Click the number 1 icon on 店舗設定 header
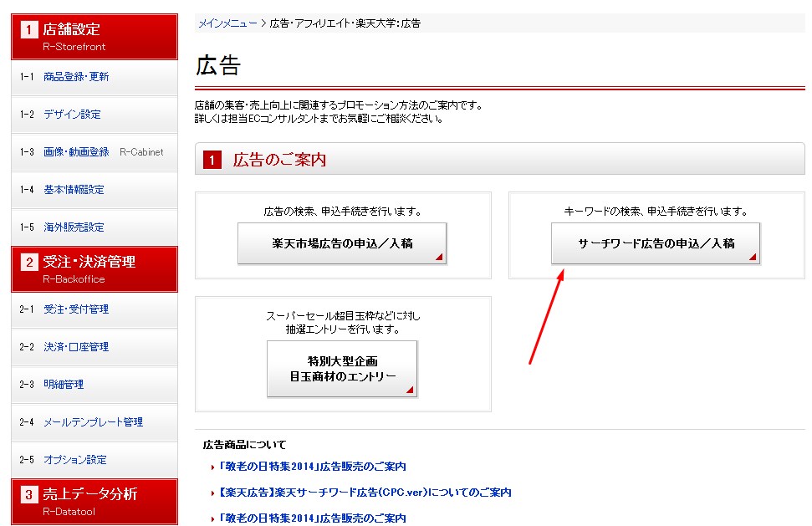The width and height of the screenshot is (812, 526). pyautogui.click(x=29, y=30)
